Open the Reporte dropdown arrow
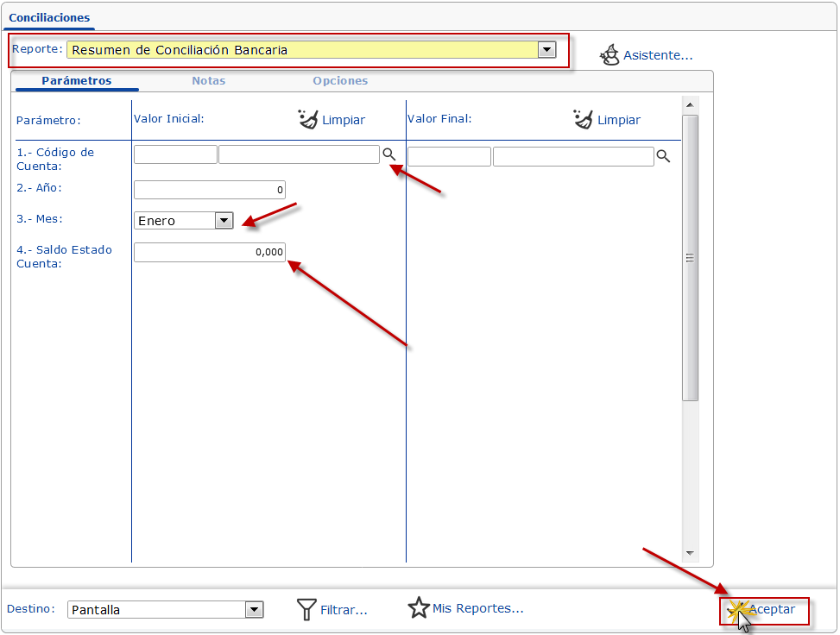The width and height of the screenshot is (840, 635). coord(546,50)
